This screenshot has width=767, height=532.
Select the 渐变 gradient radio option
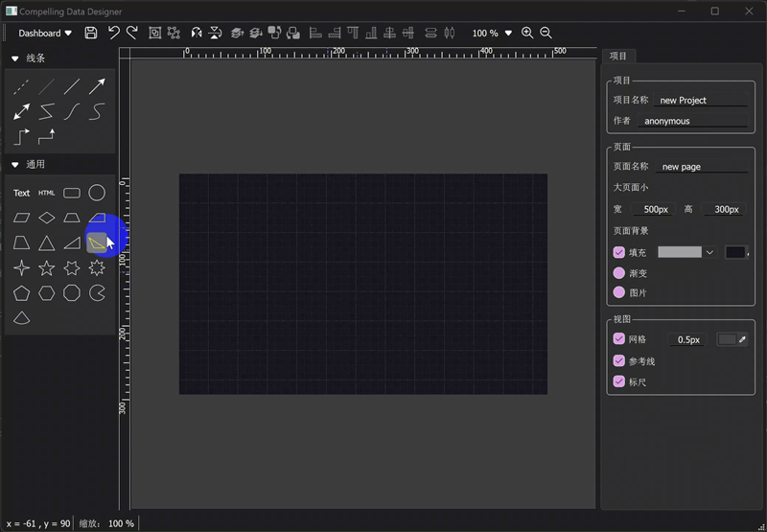[618, 273]
